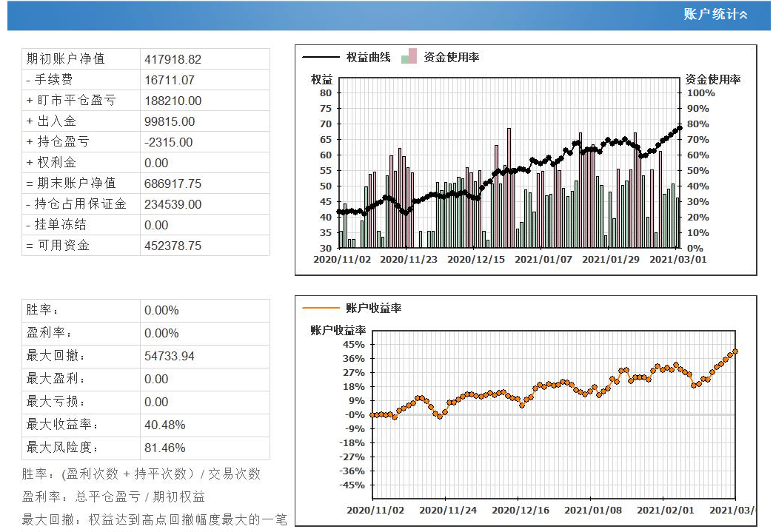
Task: Click the 最大收益率 row label
Action: [62, 425]
